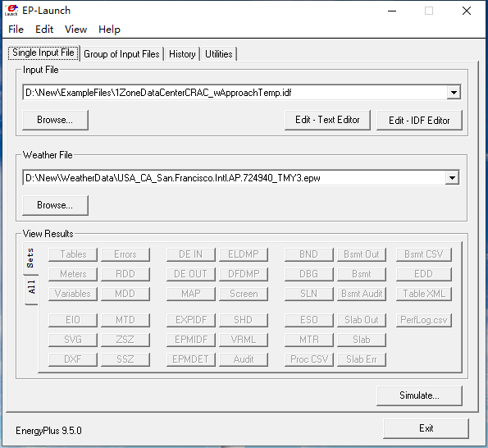Click the MTD results button
The width and height of the screenshot is (488, 448).
pyautogui.click(x=125, y=320)
